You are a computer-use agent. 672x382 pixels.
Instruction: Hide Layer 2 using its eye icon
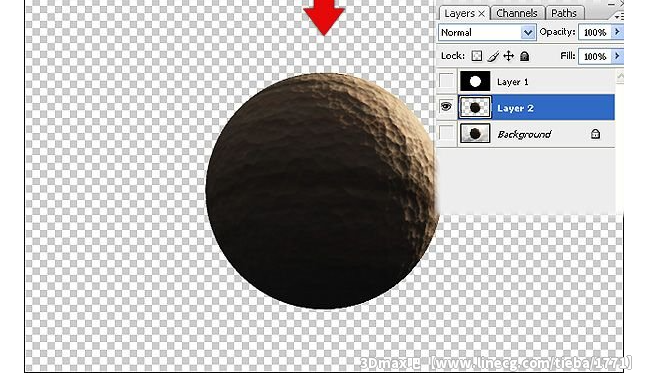[446, 107]
